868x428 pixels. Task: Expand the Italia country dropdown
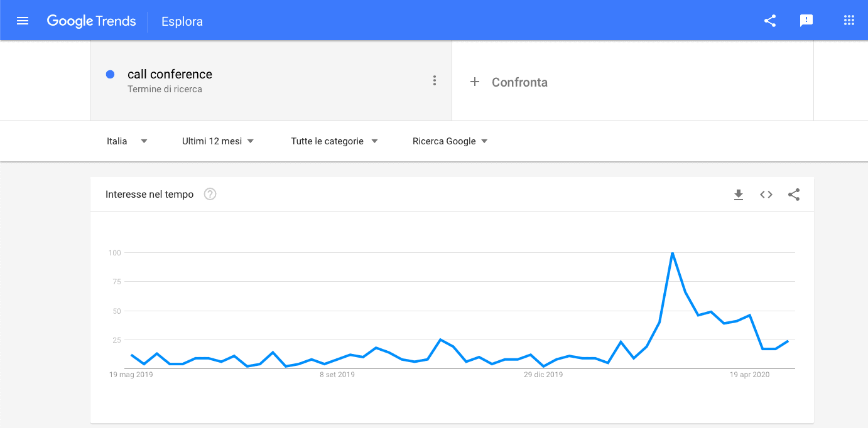127,141
